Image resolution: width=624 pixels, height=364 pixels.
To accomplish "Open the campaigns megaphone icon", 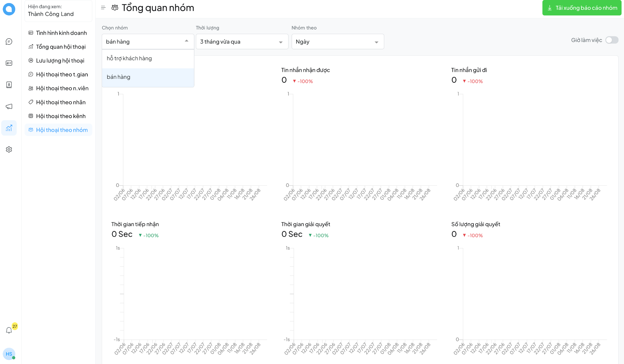I will pyautogui.click(x=9, y=106).
